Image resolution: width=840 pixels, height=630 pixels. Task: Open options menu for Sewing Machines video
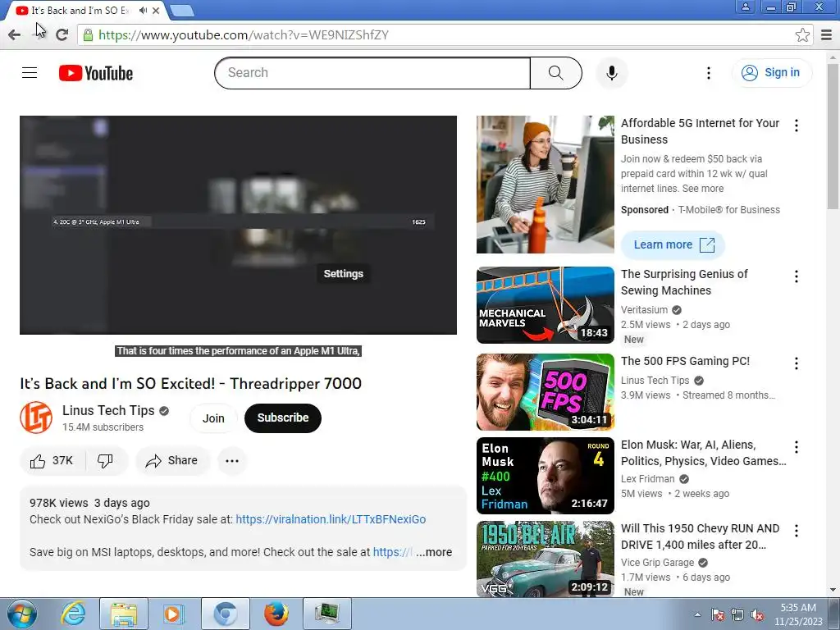pos(796,276)
